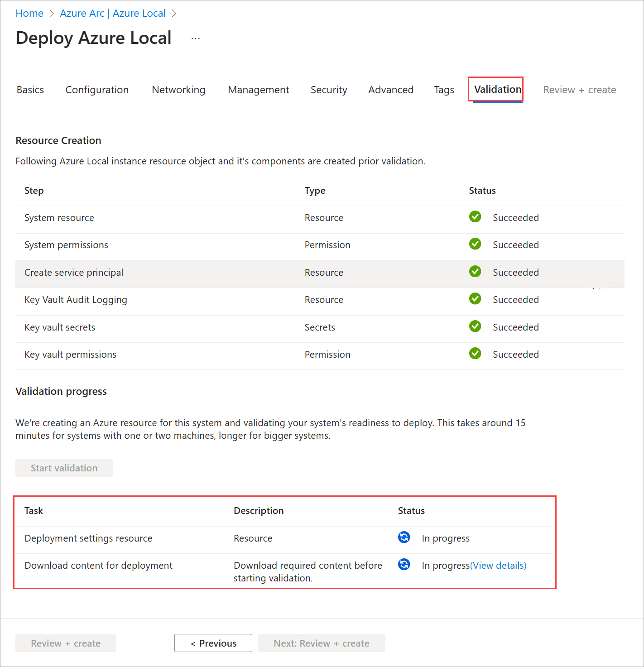Screen dimensions: 644x667
Task: Open the Azure Arc | Azure Local breadcrumb
Action: [113, 14]
